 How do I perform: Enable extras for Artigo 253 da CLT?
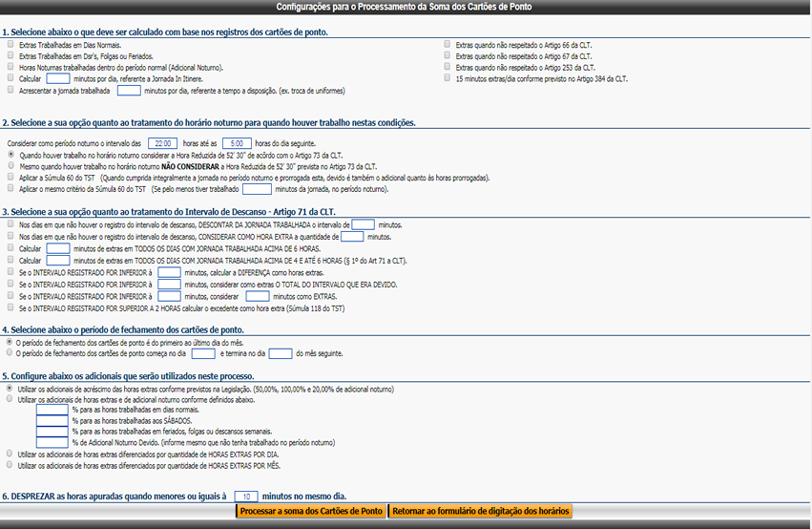[448, 67]
